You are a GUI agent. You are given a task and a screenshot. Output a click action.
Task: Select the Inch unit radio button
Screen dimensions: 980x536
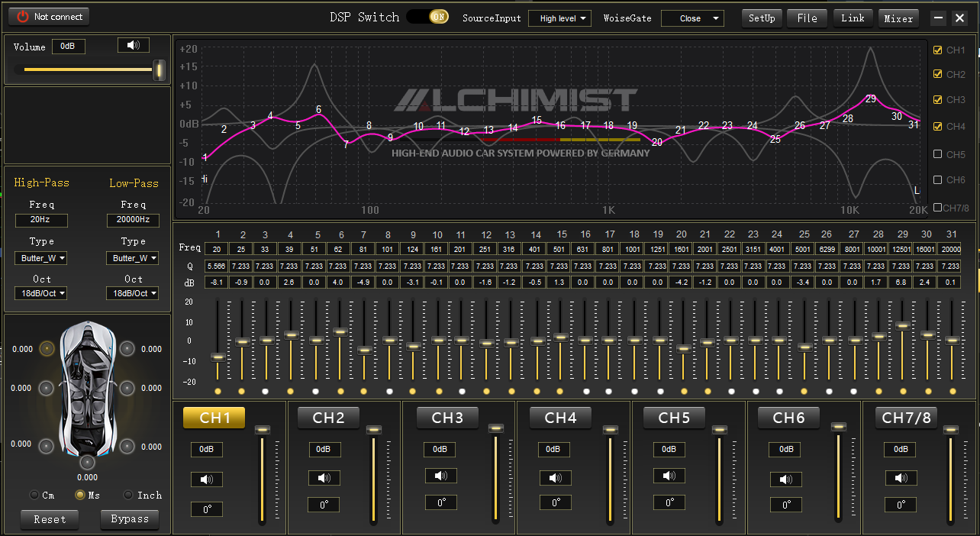(128, 495)
